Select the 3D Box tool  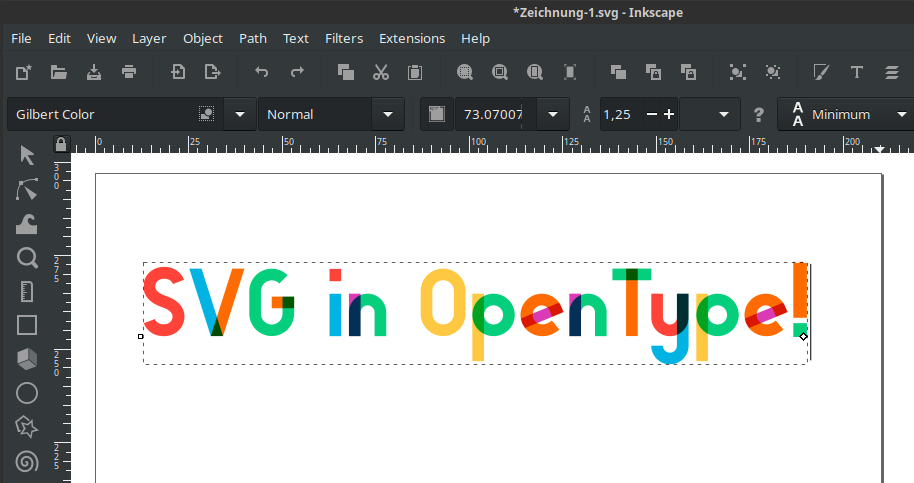coord(27,359)
